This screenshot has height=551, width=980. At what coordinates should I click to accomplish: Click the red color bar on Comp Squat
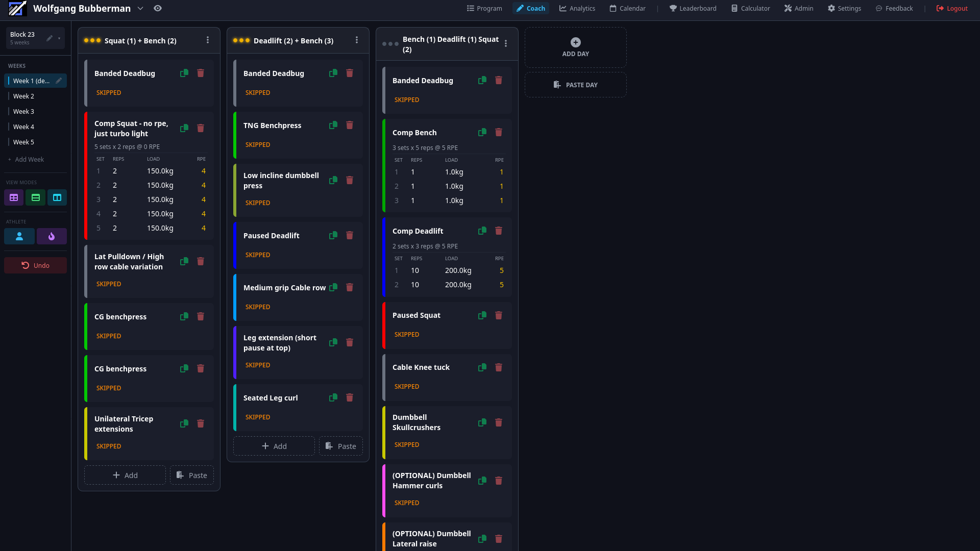(86, 176)
